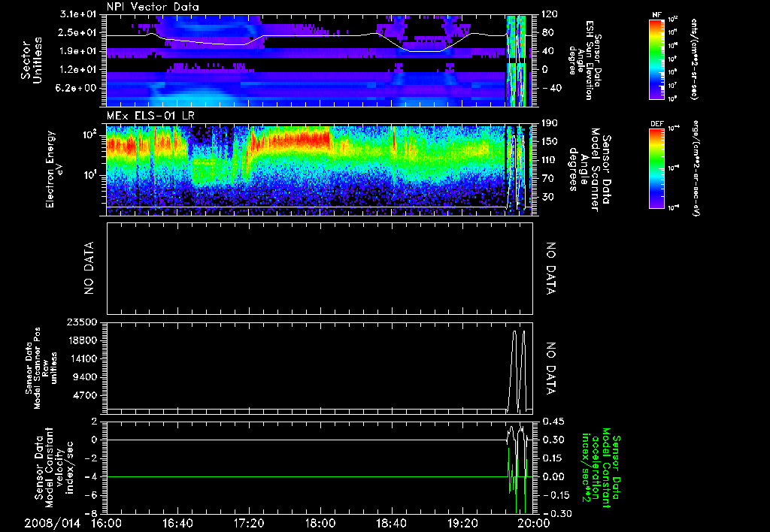This screenshot has width=770, height=532.
Task: Click the 9400 scanner position tick
Action: tap(85, 377)
